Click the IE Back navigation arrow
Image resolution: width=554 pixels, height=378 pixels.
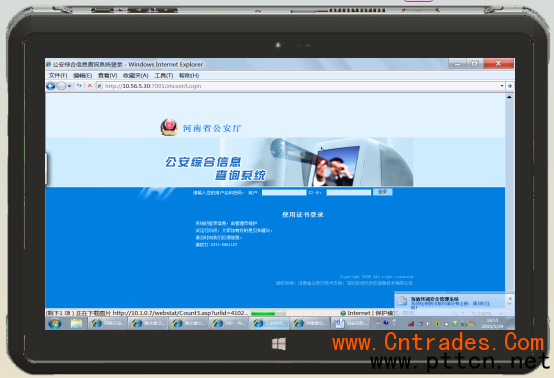point(51,86)
